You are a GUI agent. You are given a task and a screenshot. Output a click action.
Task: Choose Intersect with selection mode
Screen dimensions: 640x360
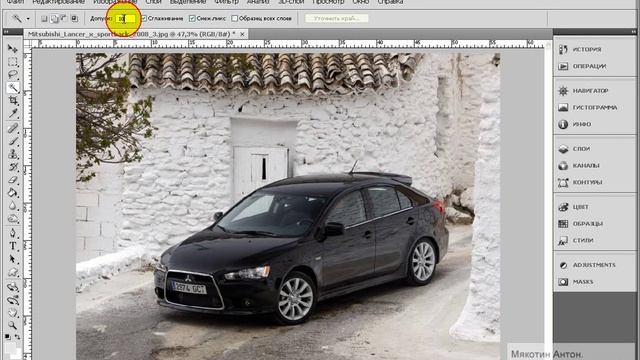point(74,19)
